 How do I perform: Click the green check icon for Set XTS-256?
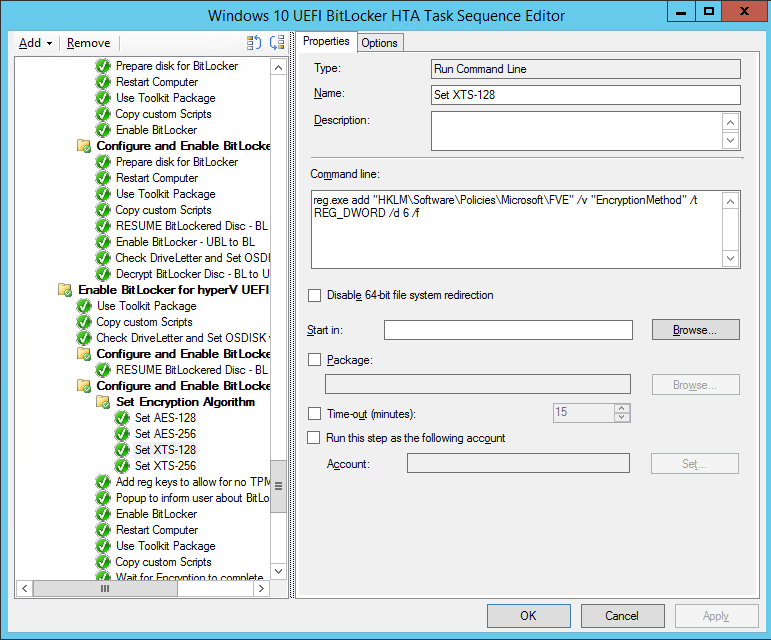point(122,466)
